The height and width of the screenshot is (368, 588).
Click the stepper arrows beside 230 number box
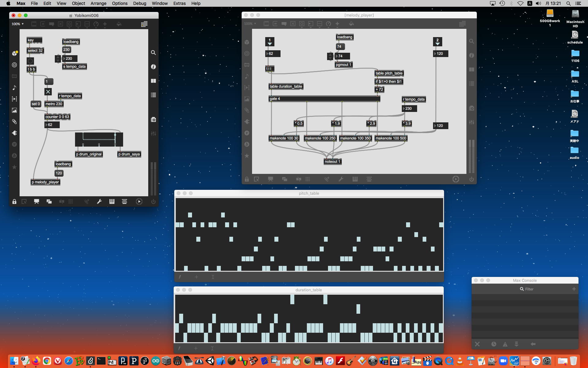coord(58,59)
